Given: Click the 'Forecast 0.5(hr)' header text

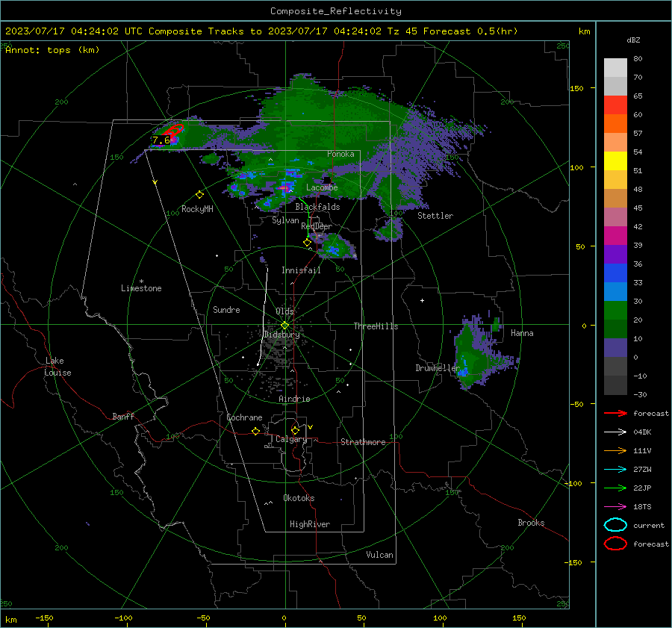Looking at the screenshot, I should 470,31.
